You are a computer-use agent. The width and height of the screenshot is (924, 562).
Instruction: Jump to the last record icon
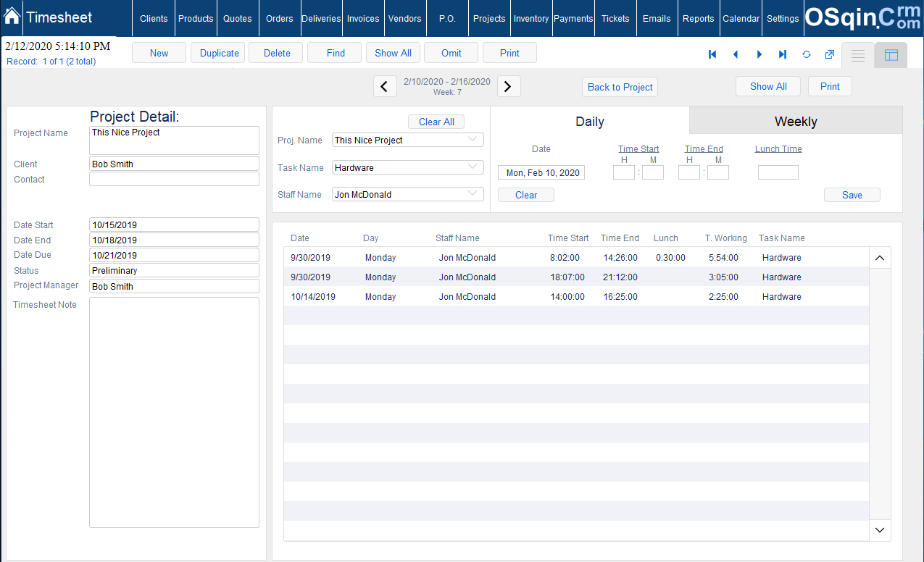[x=782, y=54]
